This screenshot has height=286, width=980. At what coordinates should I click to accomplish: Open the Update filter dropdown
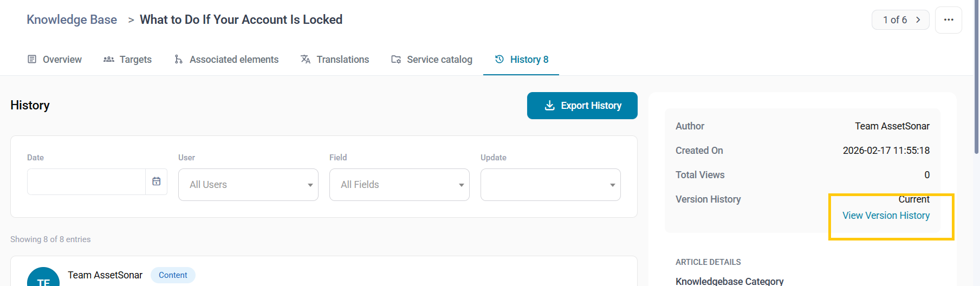click(x=550, y=185)
